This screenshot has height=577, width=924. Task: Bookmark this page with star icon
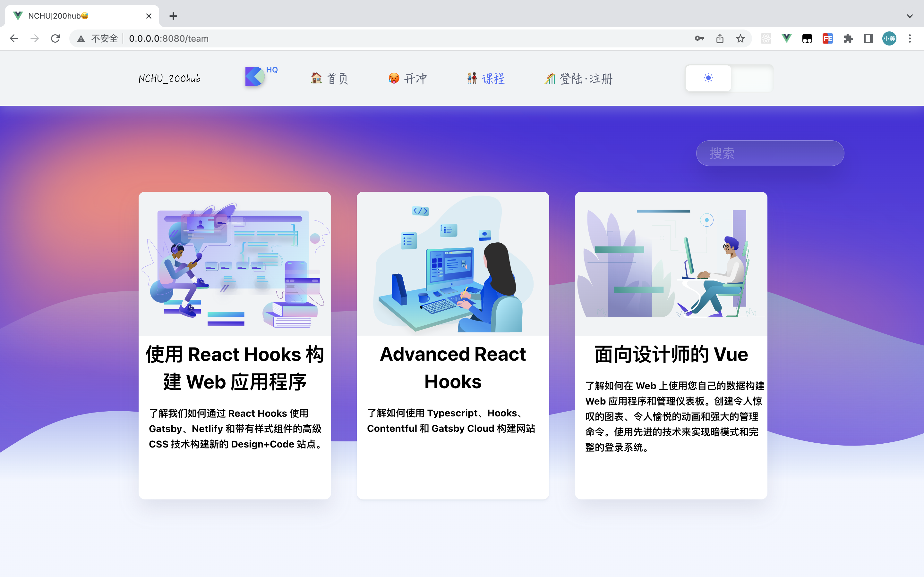740,38
